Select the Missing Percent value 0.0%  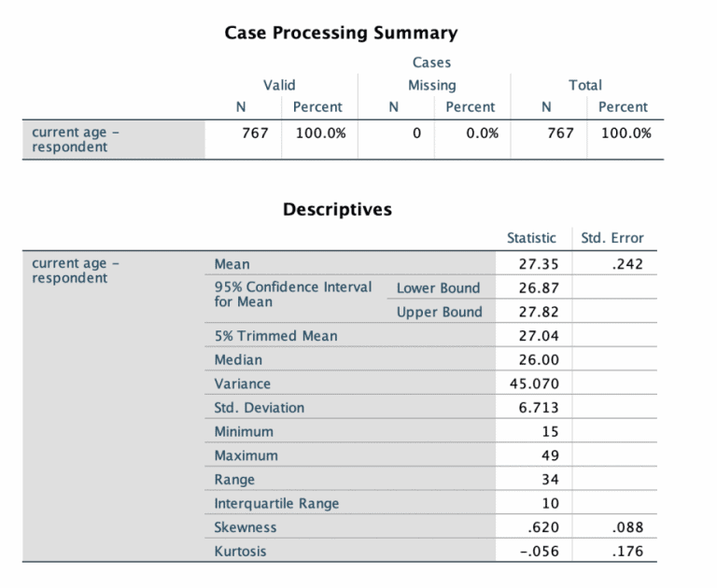[x=482, y=133]
